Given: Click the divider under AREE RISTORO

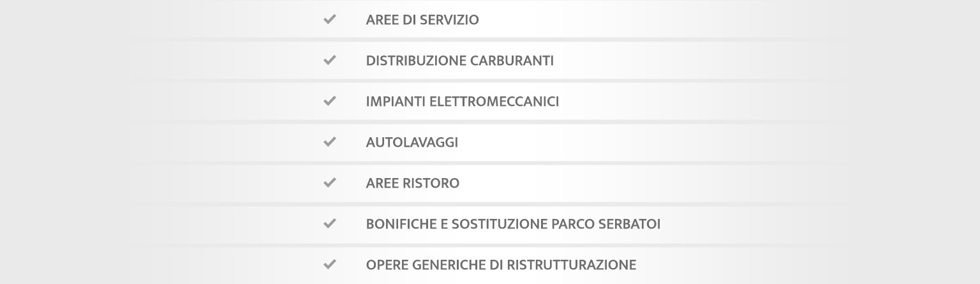Looking at the screenshot, I should [490, 204].
